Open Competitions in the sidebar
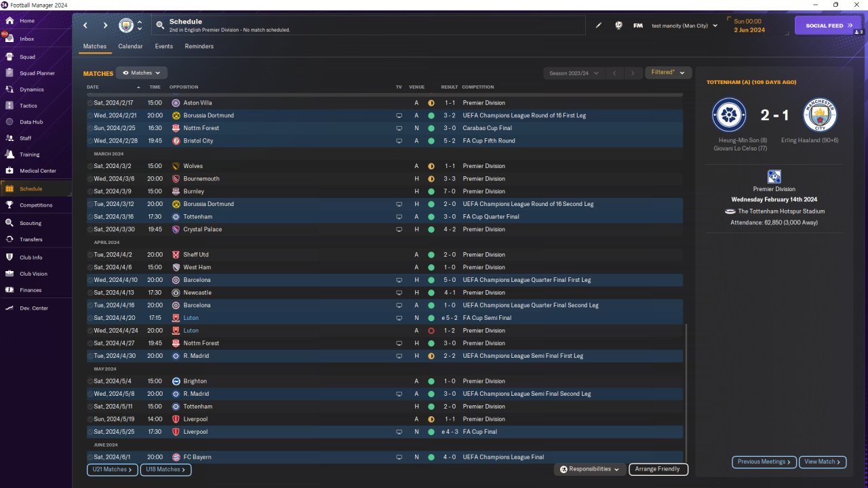Viewport: 868px width, 488px height. [x=36, y=205]
